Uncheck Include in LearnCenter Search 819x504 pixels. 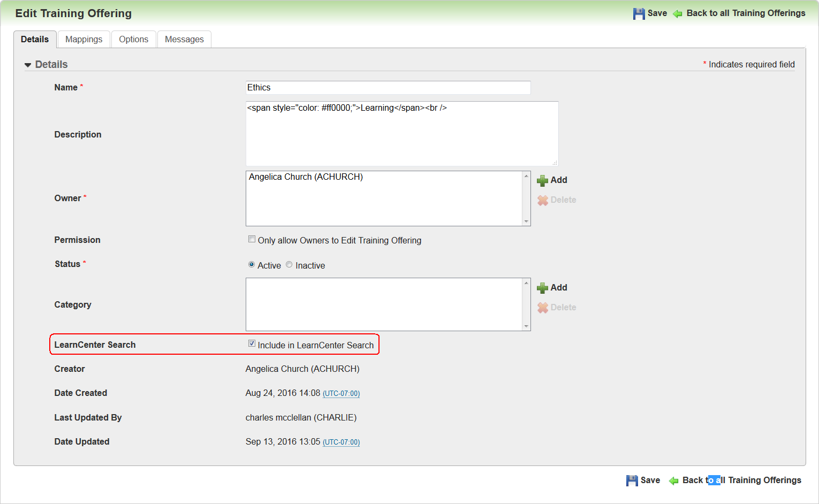(x=252, y=343)
